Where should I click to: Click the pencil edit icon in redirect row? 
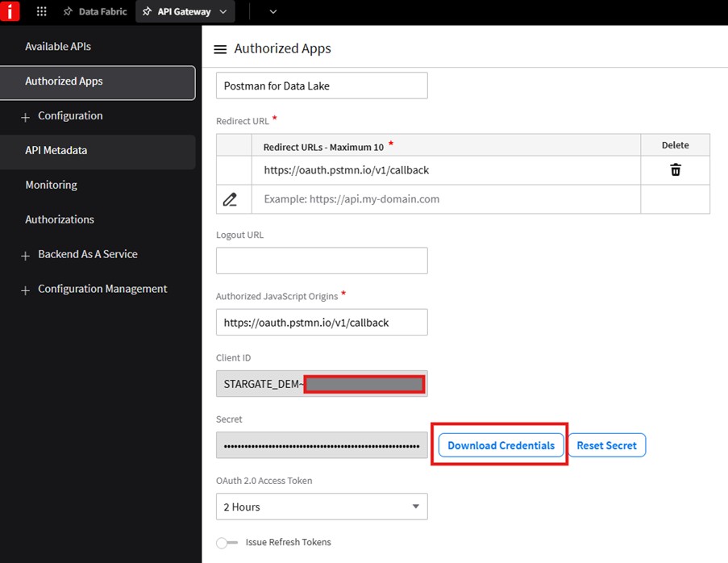[x=231, y=199]
